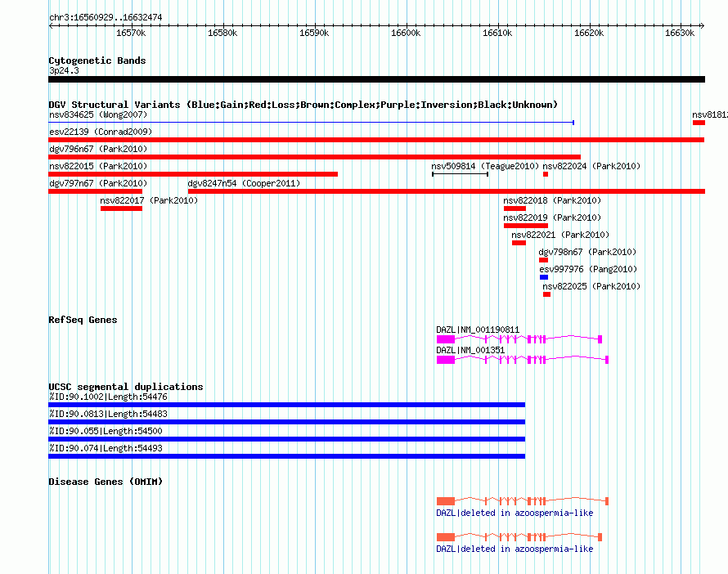
Task: Click the blue bar under %ID:90.074
Action: pos(287,456)
